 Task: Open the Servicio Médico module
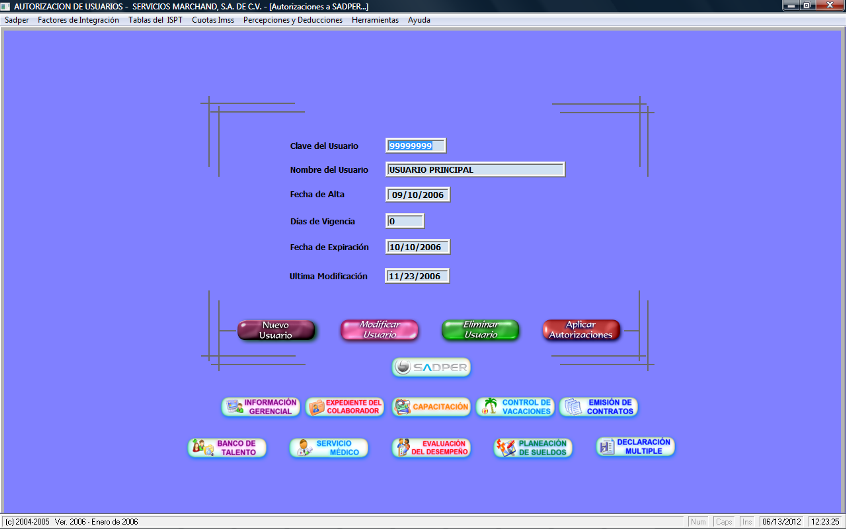pyautogui.click(x=329, y=447)
